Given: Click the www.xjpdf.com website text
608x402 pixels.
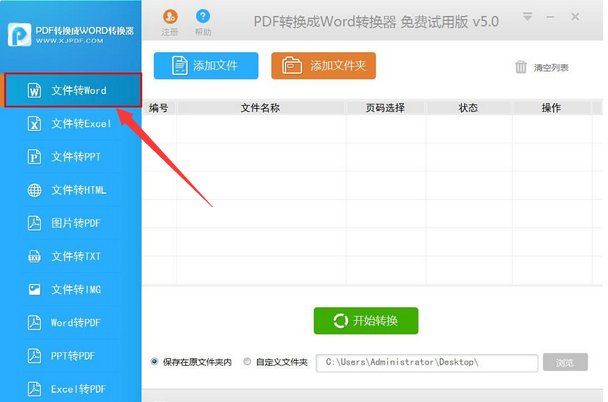Looking at the screenshot, I should click(x=70, y=41).
